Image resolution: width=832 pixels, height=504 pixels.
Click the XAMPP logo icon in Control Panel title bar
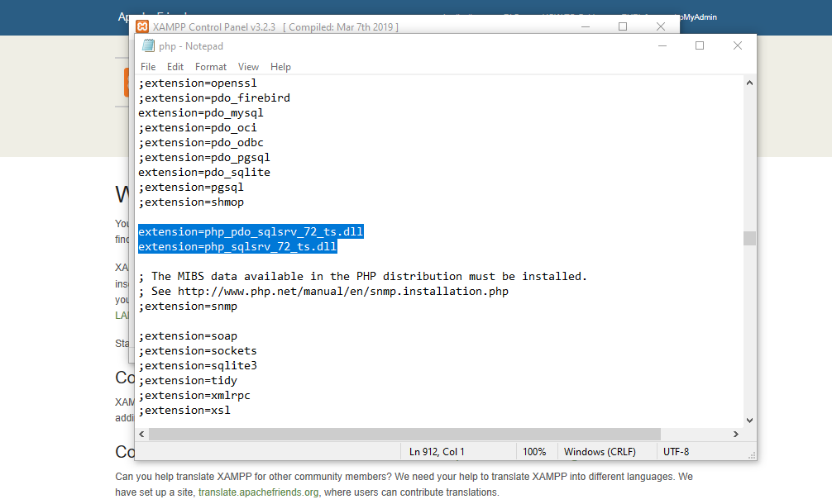[142, 26]
